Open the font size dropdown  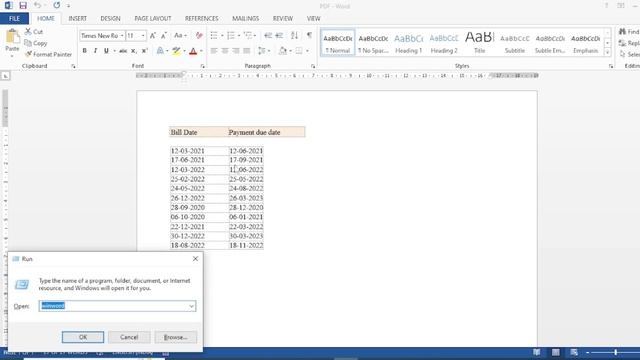143,36
